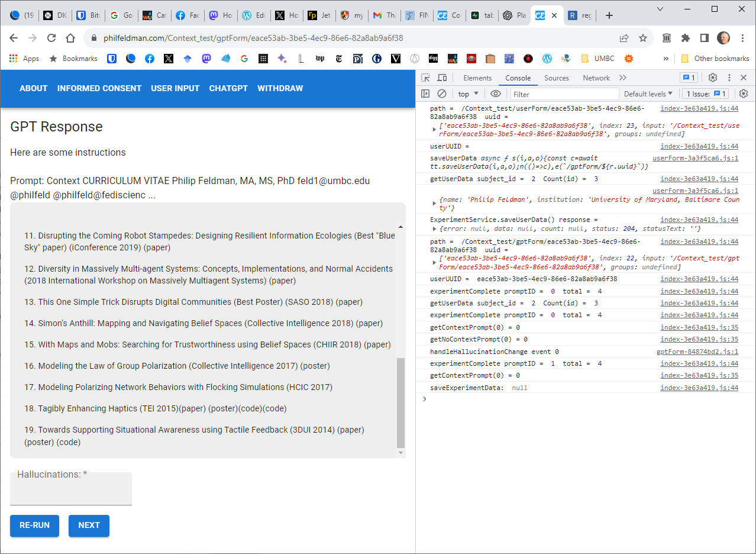Open the Chrome extensions puzzle icon

pos(686,38)
